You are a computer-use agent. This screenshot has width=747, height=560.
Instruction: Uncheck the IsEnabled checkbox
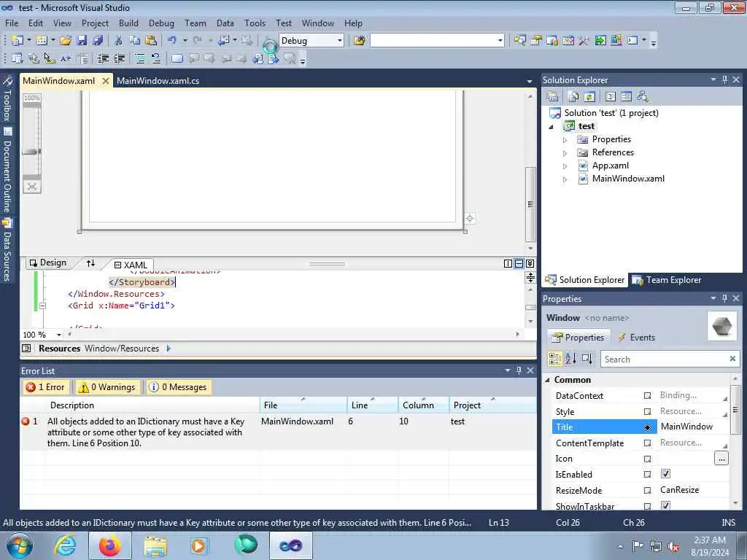point(665,474)
